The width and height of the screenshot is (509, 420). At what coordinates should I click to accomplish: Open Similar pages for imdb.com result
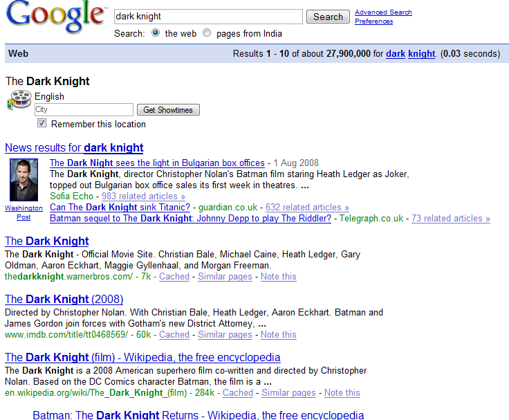[x=225, y=335]
